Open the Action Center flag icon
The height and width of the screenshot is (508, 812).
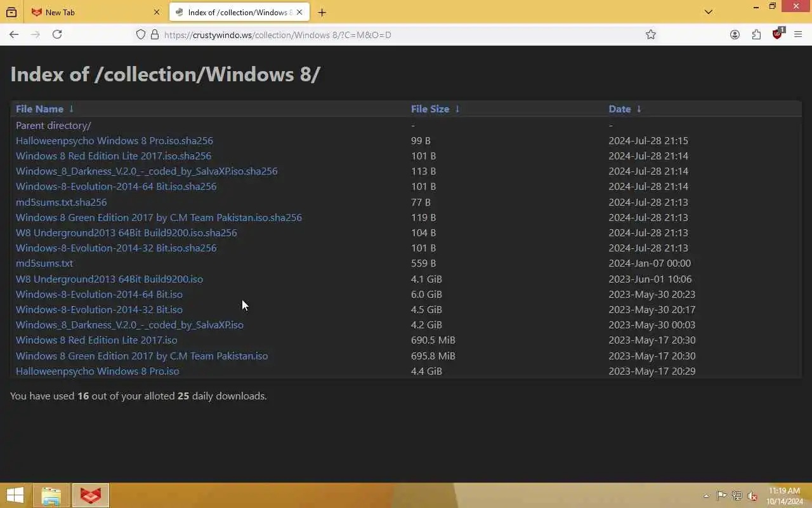[722, 496]
